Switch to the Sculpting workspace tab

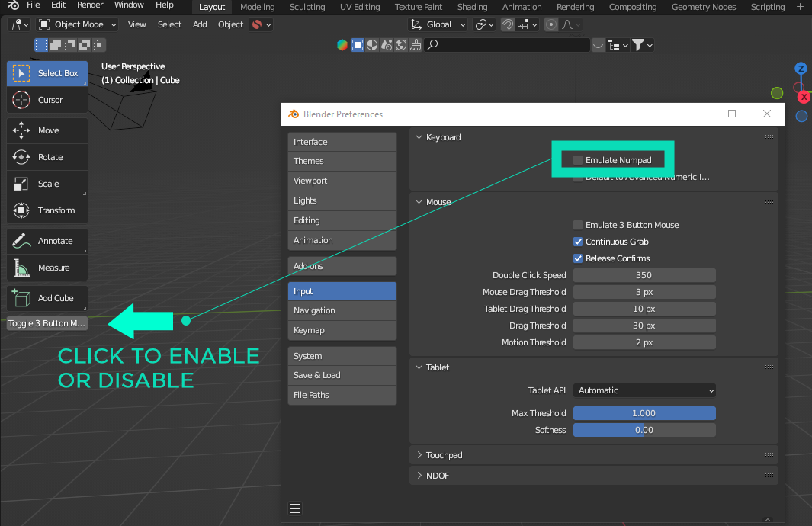307,7
